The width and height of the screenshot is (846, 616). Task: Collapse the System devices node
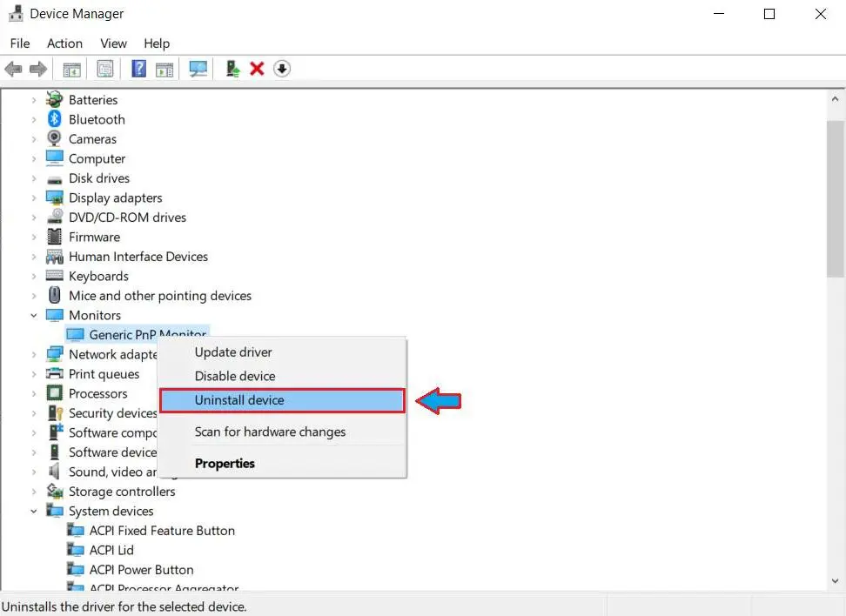[x=33, y=511]
